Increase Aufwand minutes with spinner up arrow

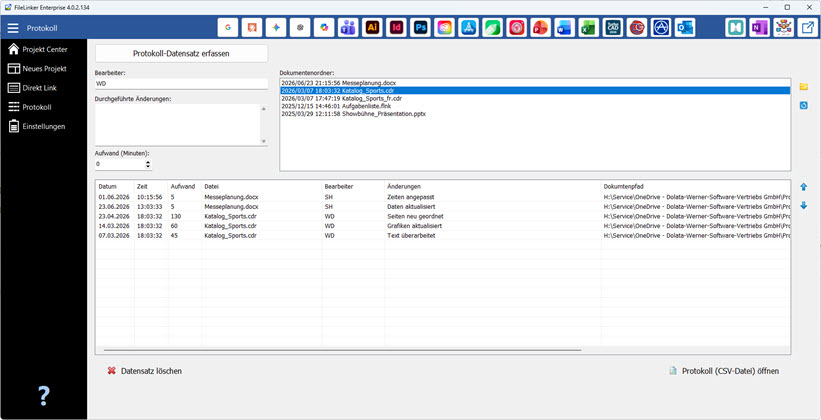148,162
